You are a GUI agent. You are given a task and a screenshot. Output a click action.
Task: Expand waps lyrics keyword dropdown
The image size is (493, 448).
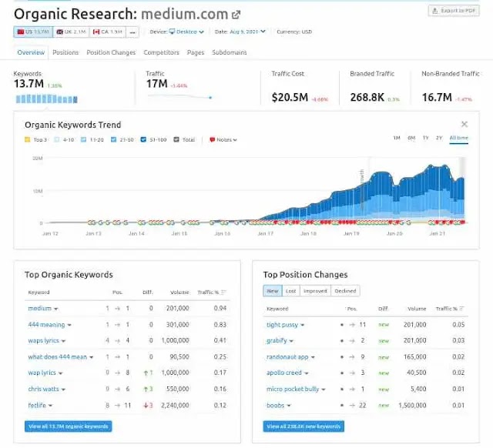[63, 341]
